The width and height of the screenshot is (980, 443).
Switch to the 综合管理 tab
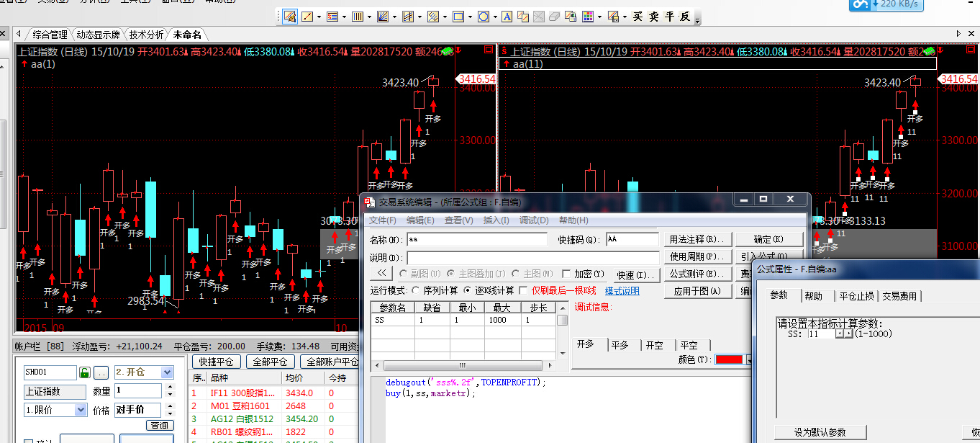[50, 35]
